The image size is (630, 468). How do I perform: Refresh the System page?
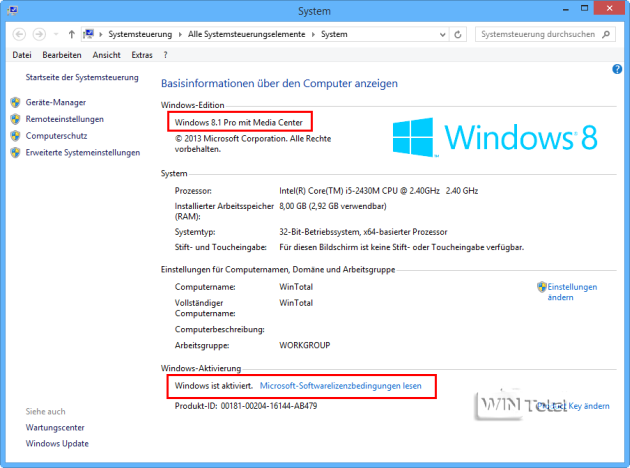[x=458, y=35]
